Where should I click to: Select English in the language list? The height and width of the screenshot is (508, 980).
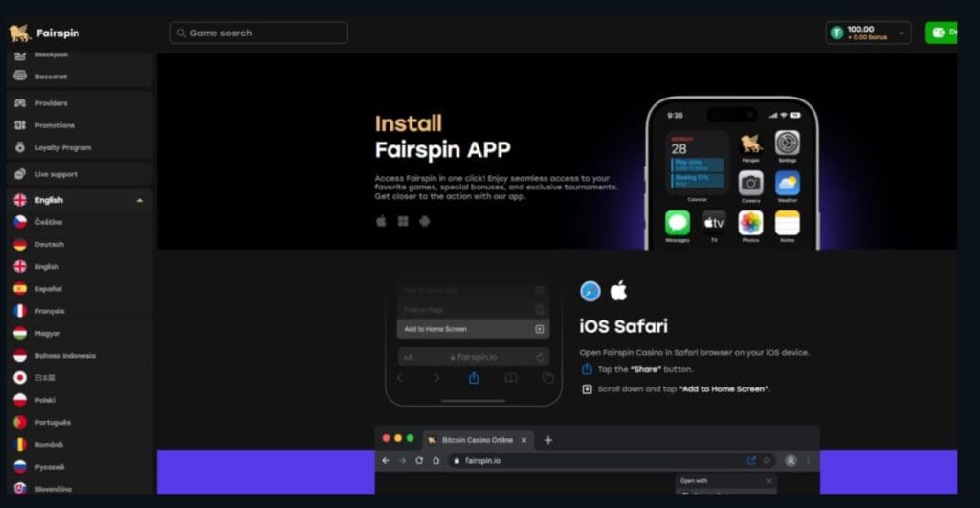tap(80, 267)
